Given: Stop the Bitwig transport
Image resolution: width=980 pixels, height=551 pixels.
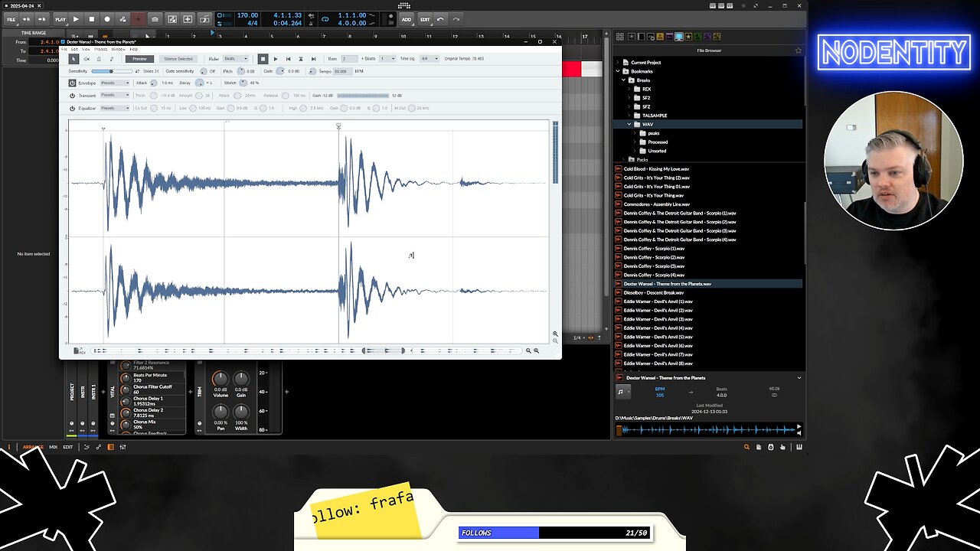Looking at the screenshot, I should pyautogui.click(x=92, y=19).
